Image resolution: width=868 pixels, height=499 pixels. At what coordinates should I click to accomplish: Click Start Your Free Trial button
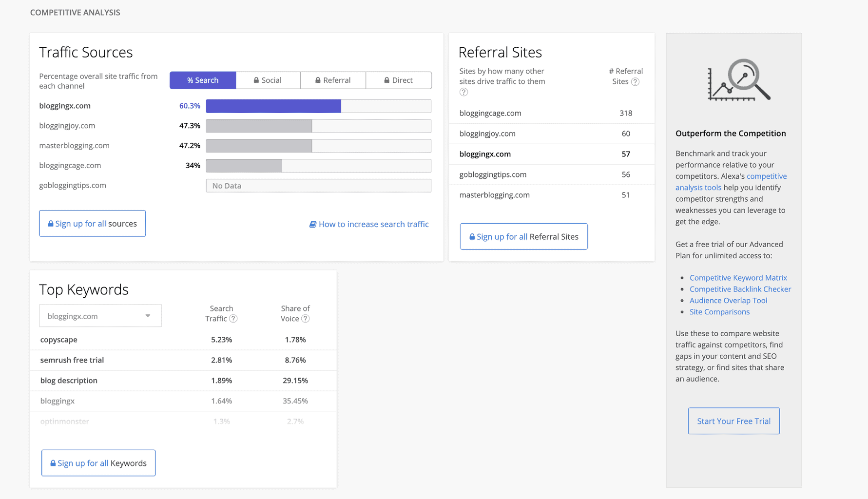(734, 421)
